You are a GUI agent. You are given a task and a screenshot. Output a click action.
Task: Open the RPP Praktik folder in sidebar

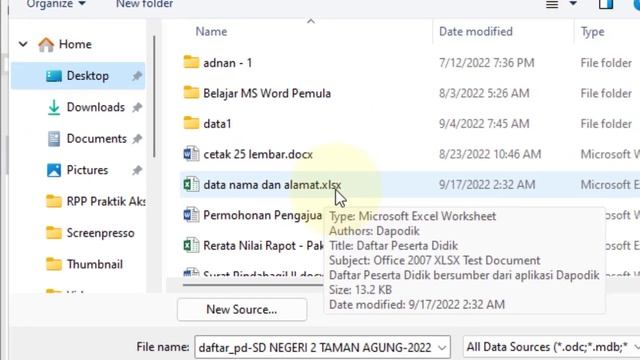pos(106,202)
